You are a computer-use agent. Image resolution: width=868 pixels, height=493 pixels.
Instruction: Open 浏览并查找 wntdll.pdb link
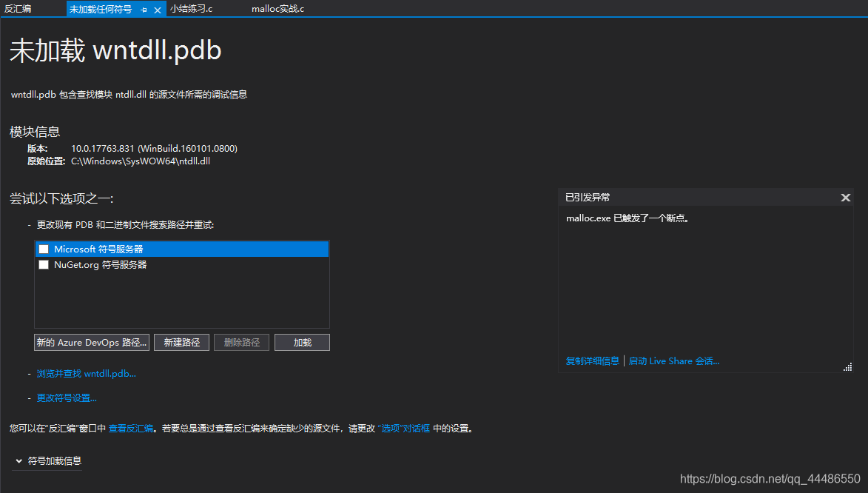87,374
